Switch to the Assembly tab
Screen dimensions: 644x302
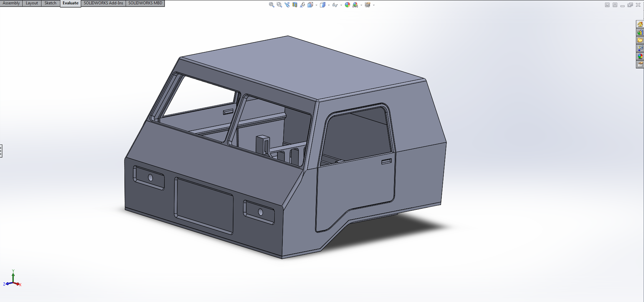(11, 3)
